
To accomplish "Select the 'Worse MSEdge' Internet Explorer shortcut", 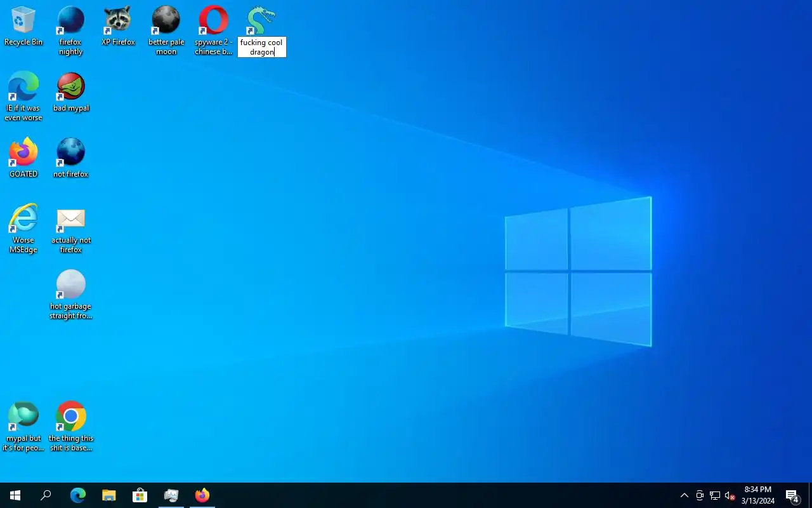I will coord(23,229).
